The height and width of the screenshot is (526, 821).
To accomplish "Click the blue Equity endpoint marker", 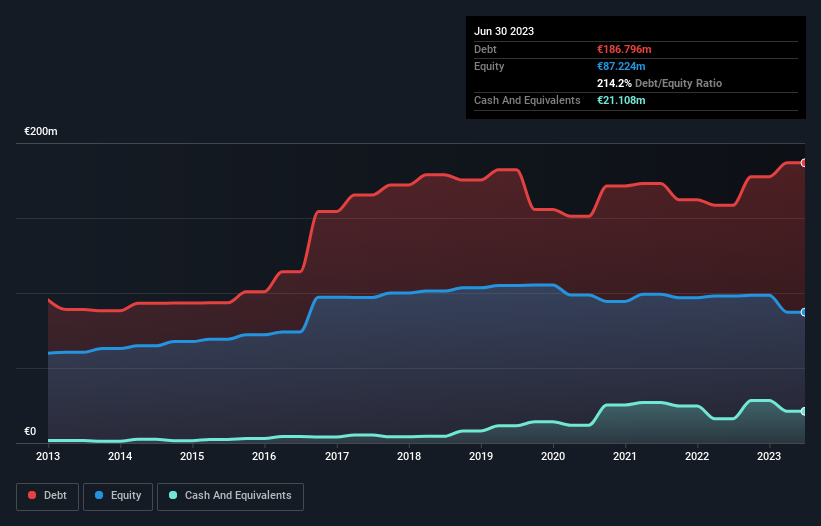I will (804, 312).
